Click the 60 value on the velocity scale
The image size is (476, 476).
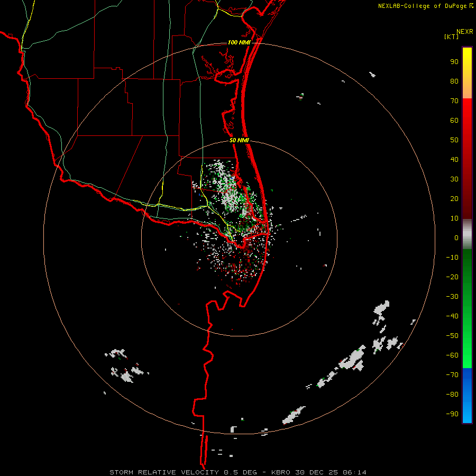click(x=454, y=121)
